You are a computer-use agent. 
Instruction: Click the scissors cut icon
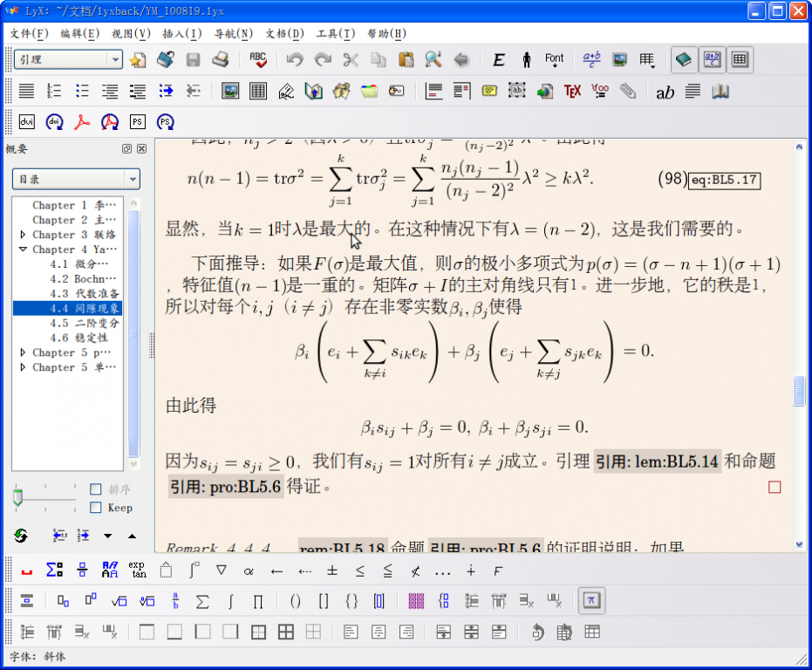pyautogui.click(x=351, y=59)
